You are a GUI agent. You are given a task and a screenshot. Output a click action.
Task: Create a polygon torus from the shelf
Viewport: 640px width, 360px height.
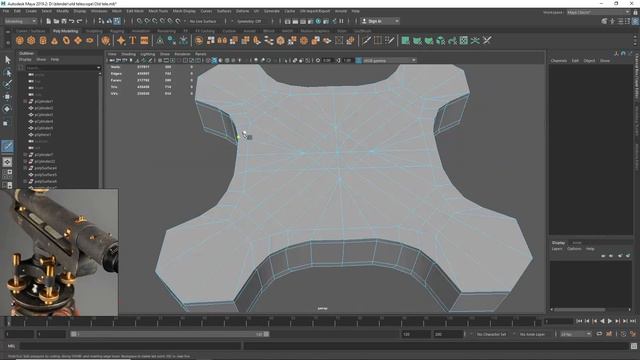(66, 40)
